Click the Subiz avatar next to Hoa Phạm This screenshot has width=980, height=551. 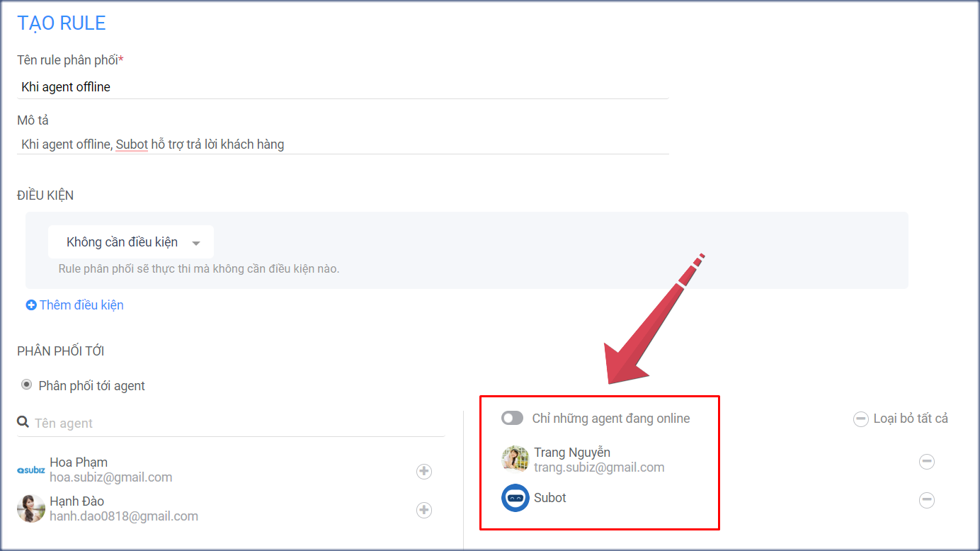tap(30, 470)
